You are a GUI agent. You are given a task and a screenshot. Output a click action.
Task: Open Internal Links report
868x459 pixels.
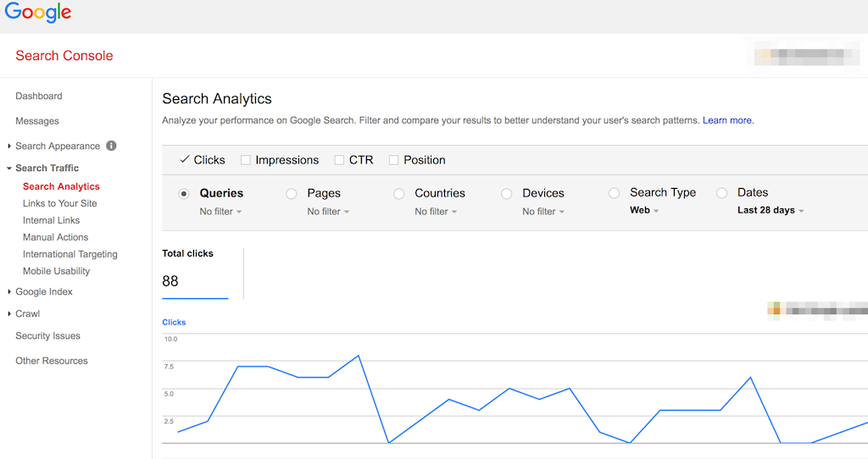51,220
